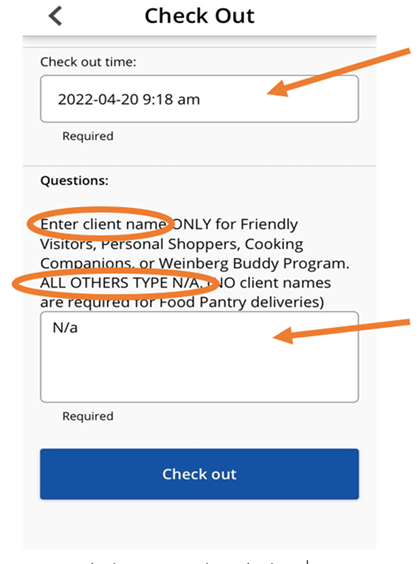The image size is (419, 564).
Task: Click the '2022-04-20 9:18 am' date text
Action: click(129, 99)
